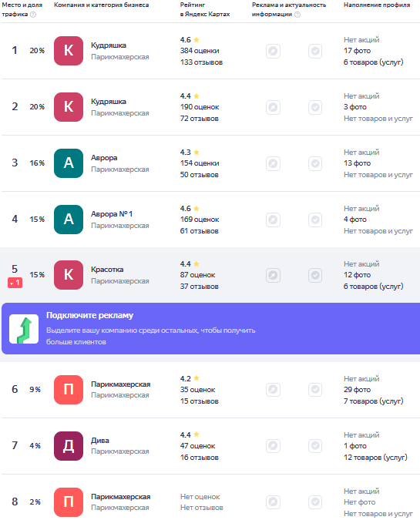Open the company Аврора № 1
This screenshot has width=420, height=520.
pos(112,214)
